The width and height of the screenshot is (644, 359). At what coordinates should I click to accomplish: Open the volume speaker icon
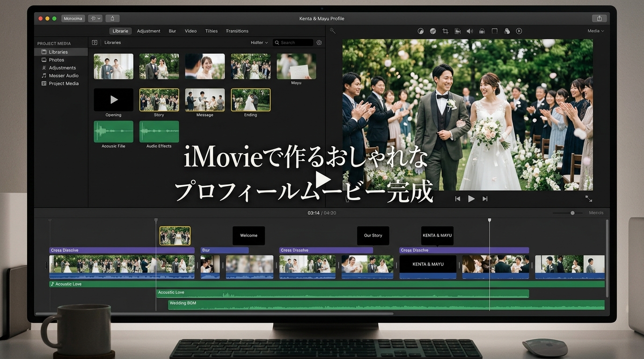469,31
